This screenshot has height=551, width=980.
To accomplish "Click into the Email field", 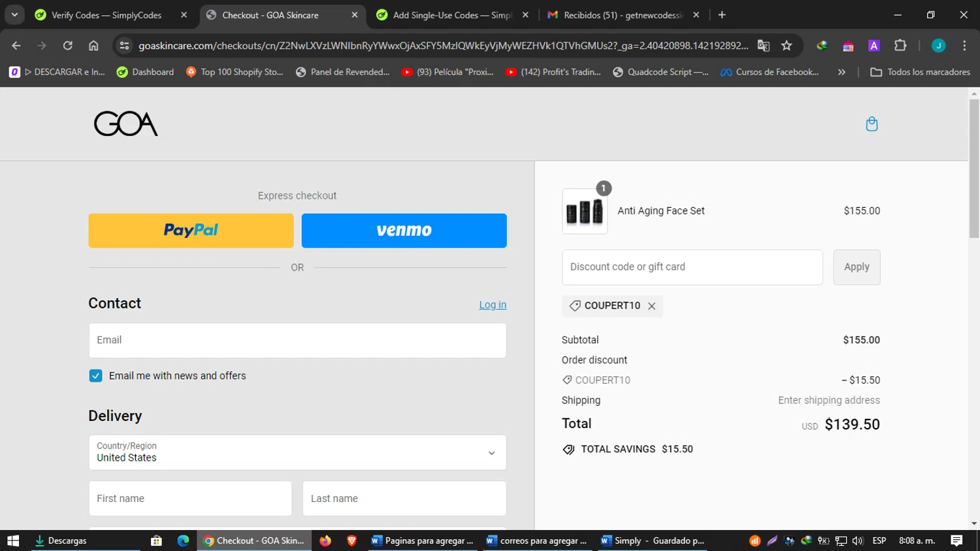I will point(297,340).
